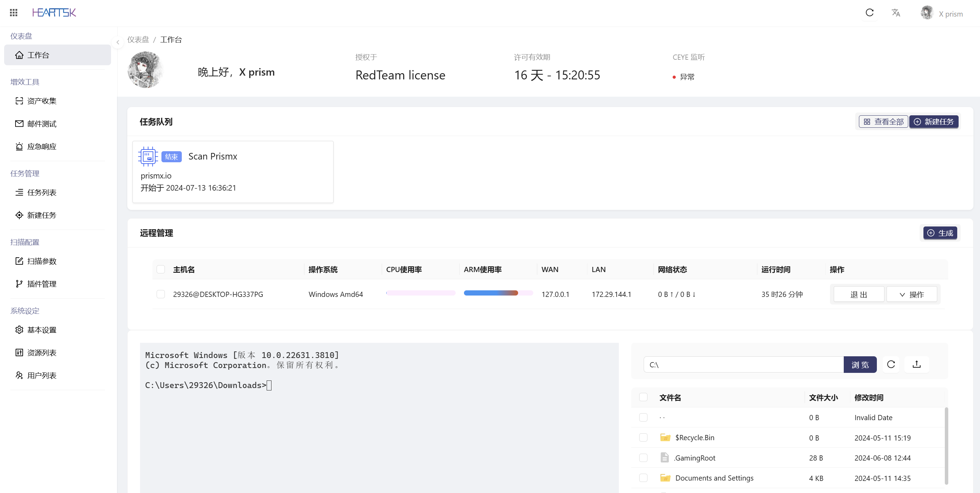This screenshot has width=980, height=493.
Task: Expand the 操作 dropdown for the host
Action: click(x=911, y=294)
